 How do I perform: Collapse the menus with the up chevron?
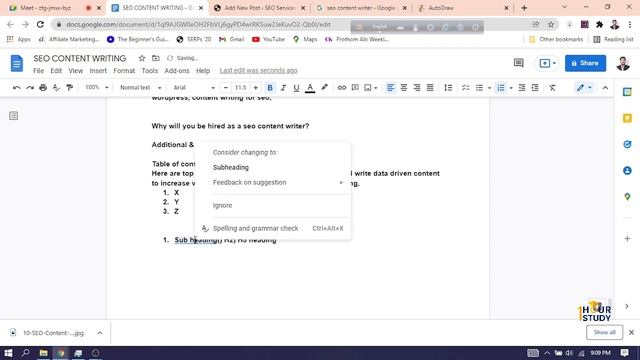(605, 88)
